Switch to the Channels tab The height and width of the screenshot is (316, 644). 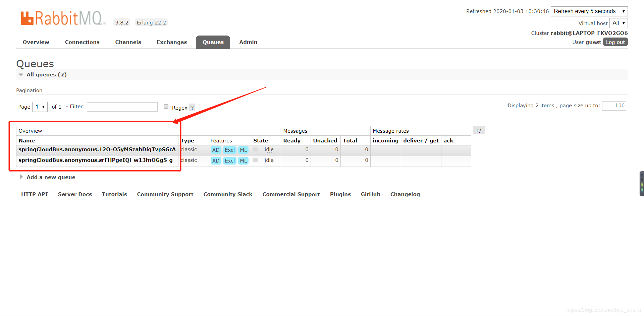point(128,42)
